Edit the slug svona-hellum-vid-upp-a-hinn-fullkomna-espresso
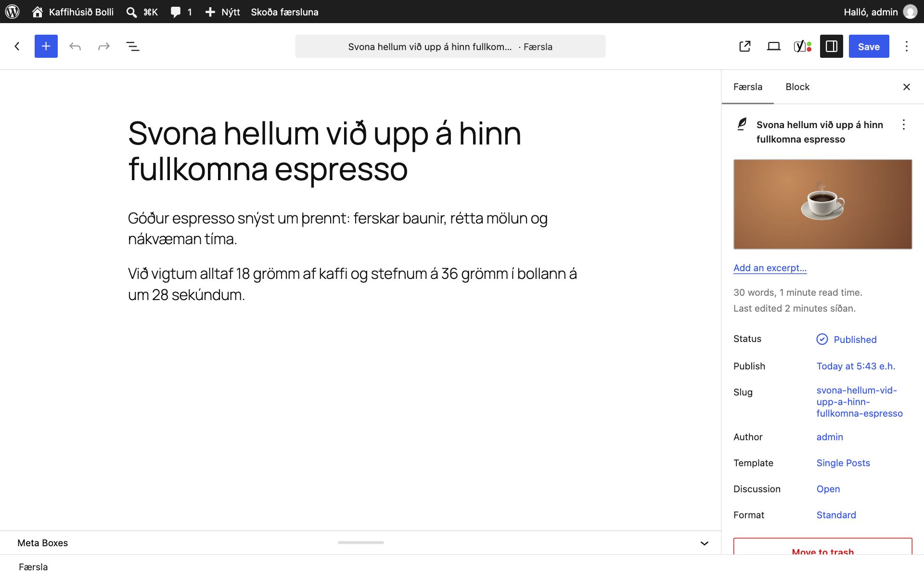924x578 pixels. [860, 402]
